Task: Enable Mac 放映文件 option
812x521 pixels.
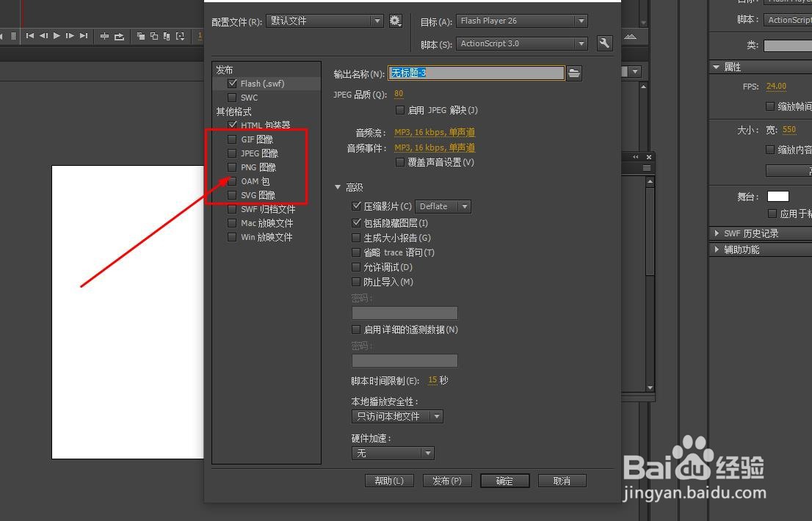Action: [232, 223]
